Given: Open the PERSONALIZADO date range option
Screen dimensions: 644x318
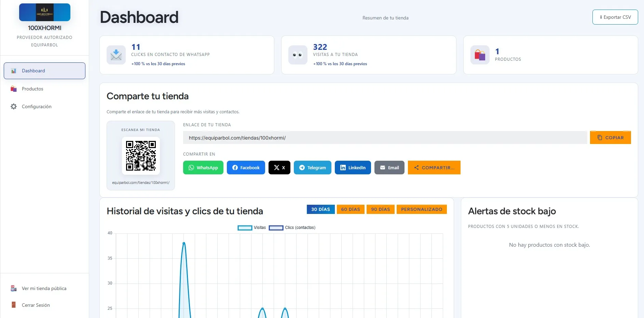Looking at the screenshot, I should click(422, 209).
